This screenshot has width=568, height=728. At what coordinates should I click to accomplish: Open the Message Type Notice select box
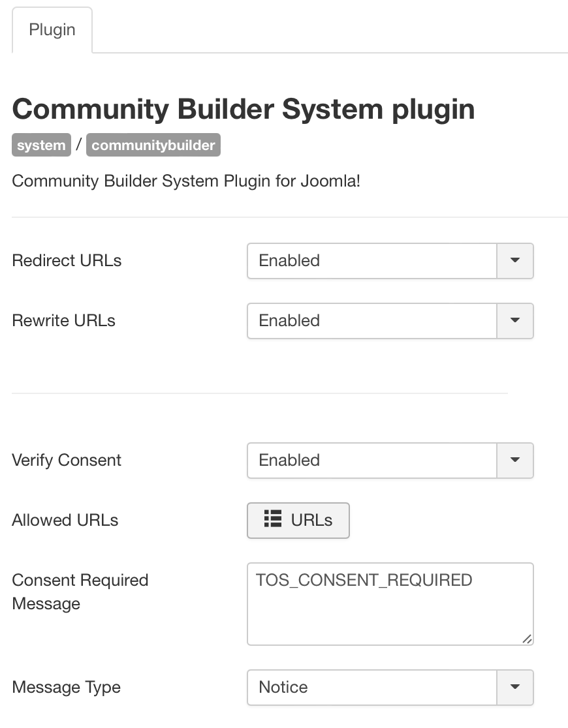pyautogui.click(x=390, y=687)
